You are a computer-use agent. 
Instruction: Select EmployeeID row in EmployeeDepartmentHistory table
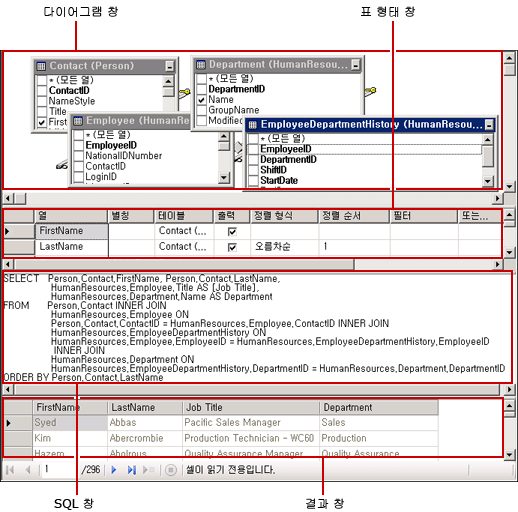pos(364,149)
